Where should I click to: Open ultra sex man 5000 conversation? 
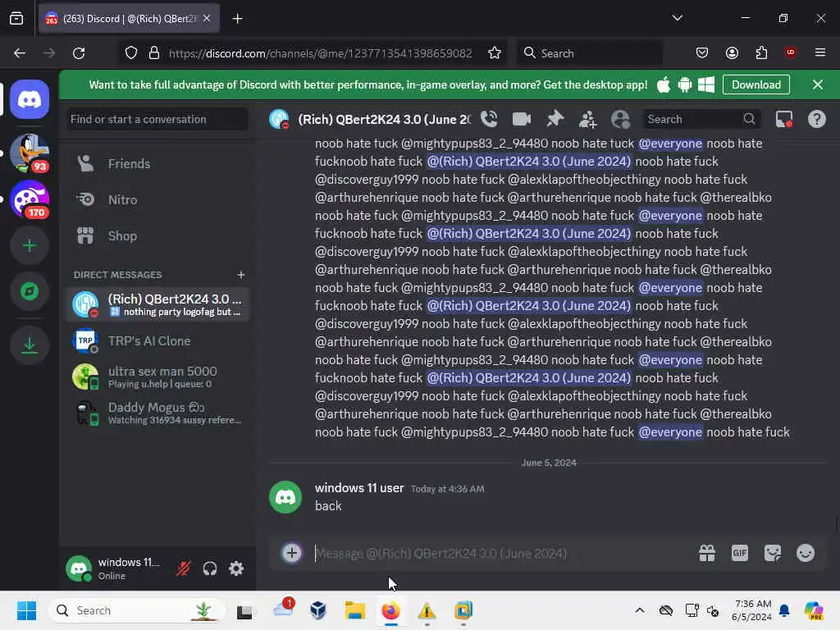(157, 377)
